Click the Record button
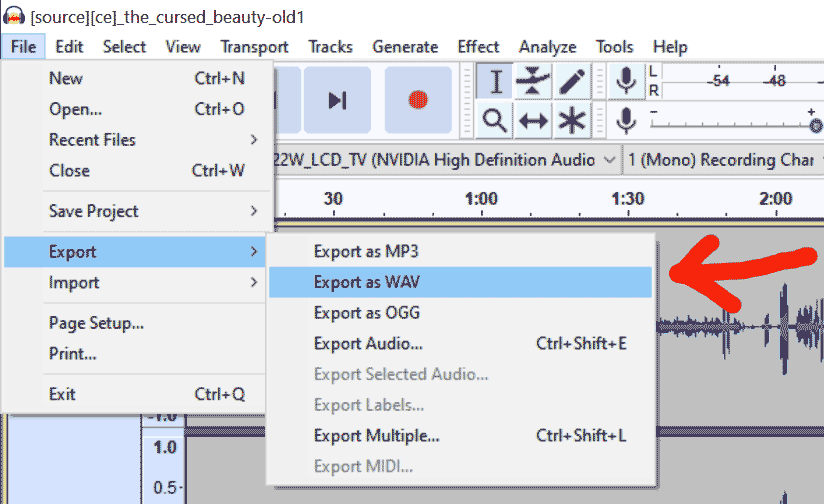Viewport: 824px width, 504px height. [418, 99]
